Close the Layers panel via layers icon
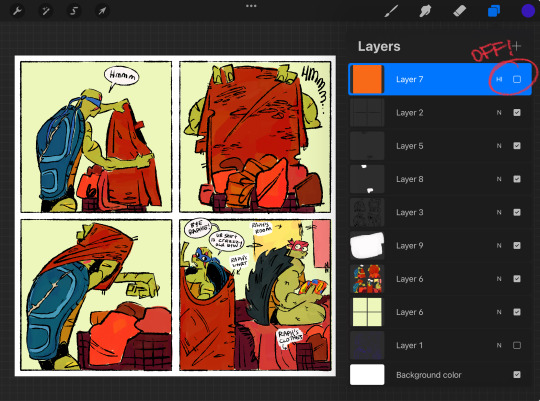540x401 pixels. click(x=494, y=11)
